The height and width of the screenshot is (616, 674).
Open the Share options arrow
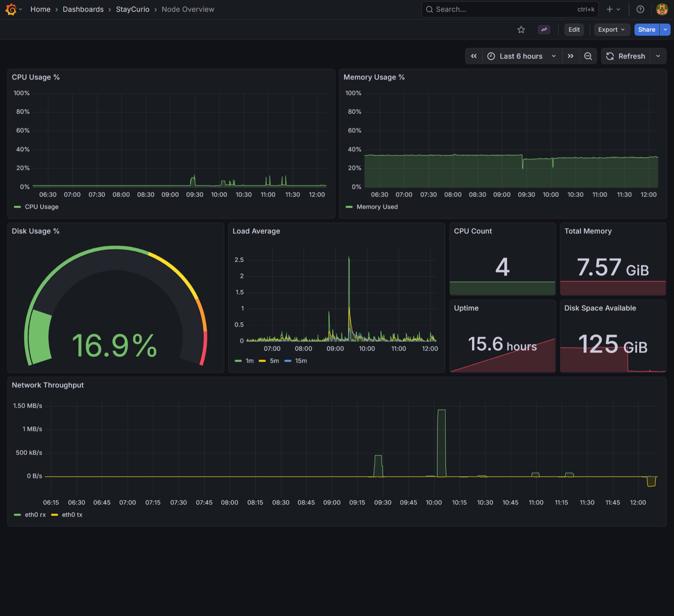coord(665,30)
